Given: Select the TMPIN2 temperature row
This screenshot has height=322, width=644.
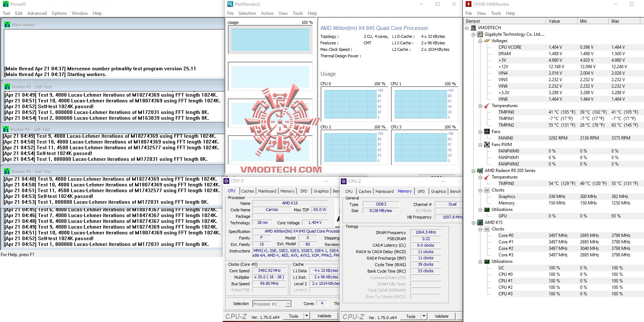Looking at the screenshot, I should click(554, 125).
